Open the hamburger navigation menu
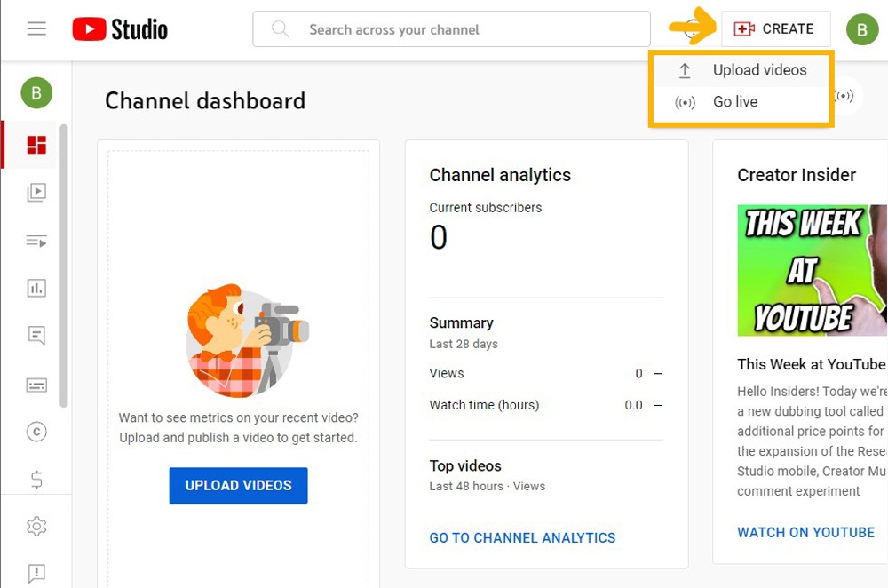The width and height of the screenshot is (888, 588). (x=36, y=28)
